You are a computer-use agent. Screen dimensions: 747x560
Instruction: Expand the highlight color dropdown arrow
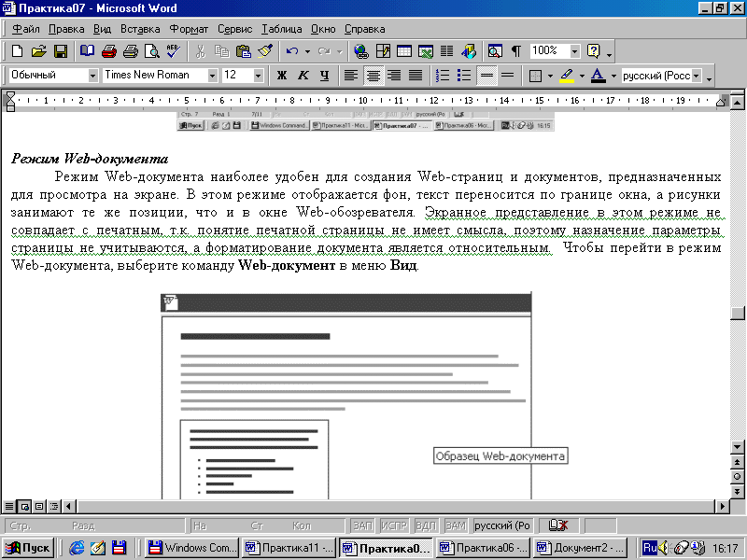point(582,76)
